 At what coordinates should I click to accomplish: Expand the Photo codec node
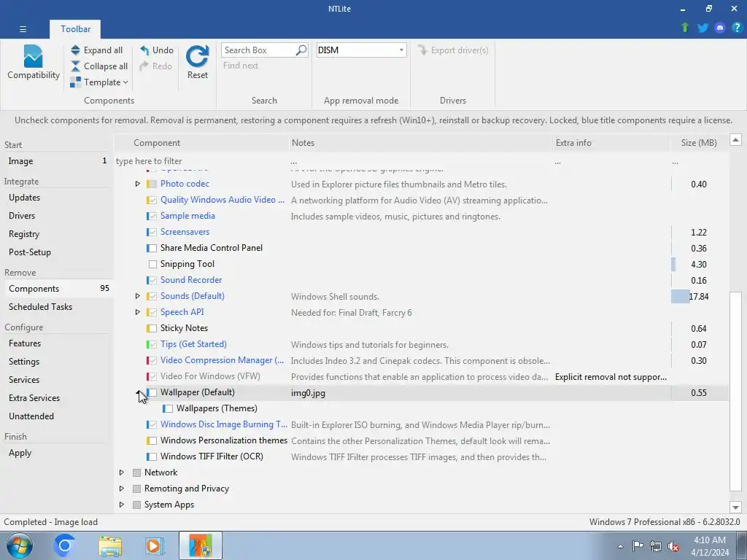[138, 184]
